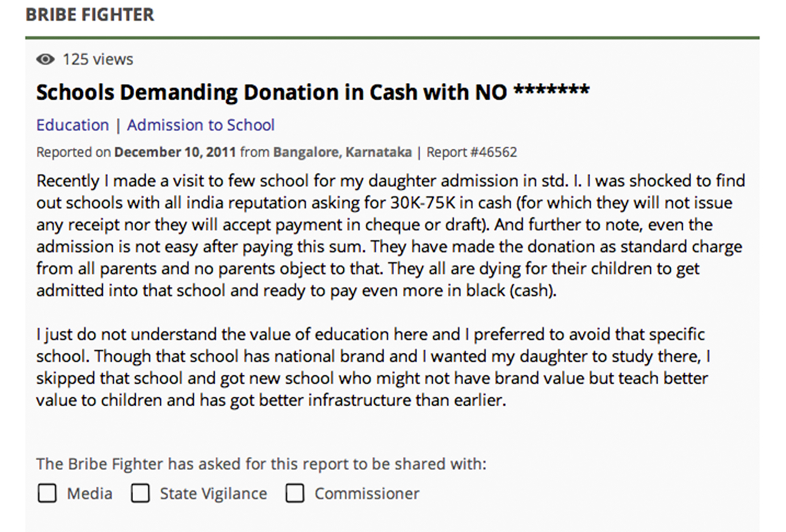The height and width of the screenshot is (532, 786).
Task: Tick the Media checkbox
Action: (47, 493)
